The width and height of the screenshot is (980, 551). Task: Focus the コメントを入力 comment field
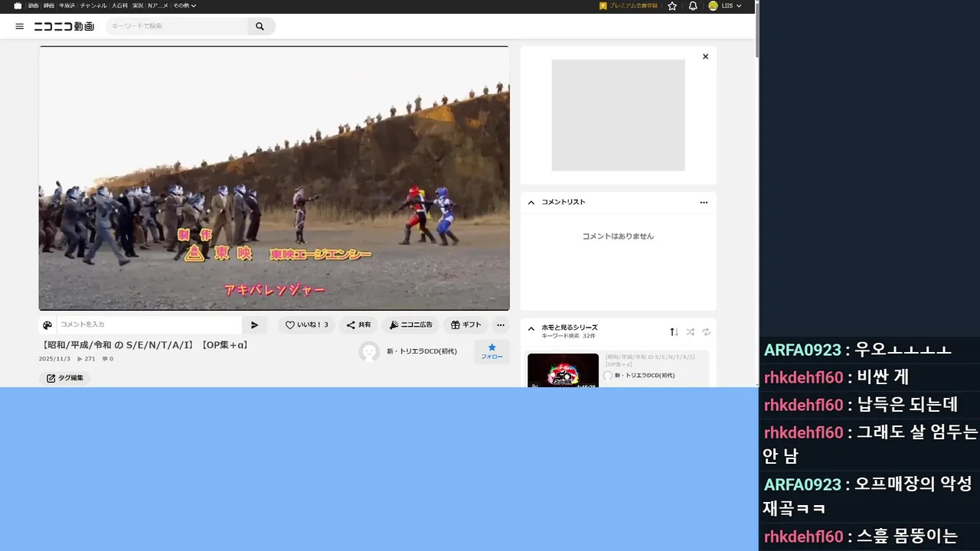[x=149, y=324]
